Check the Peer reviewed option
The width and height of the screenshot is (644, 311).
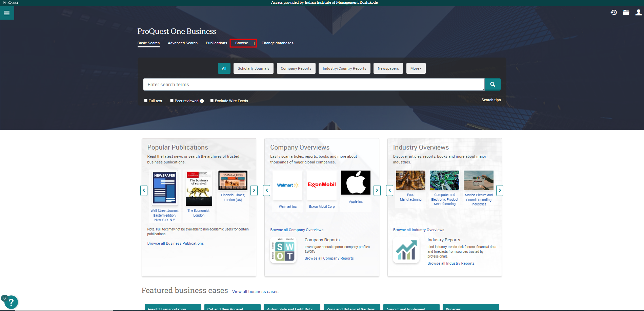pyautogui.click(x=172, y=101)
